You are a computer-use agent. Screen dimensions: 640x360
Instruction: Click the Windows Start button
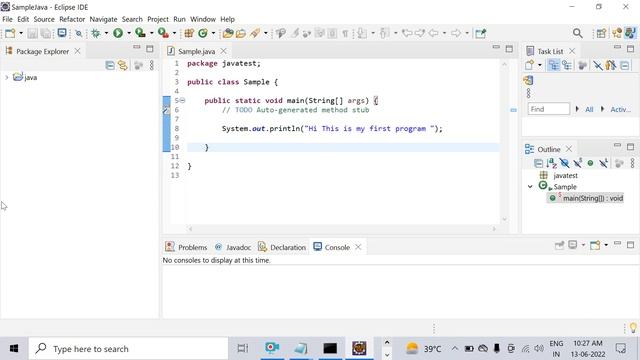(x=13, y=349)
